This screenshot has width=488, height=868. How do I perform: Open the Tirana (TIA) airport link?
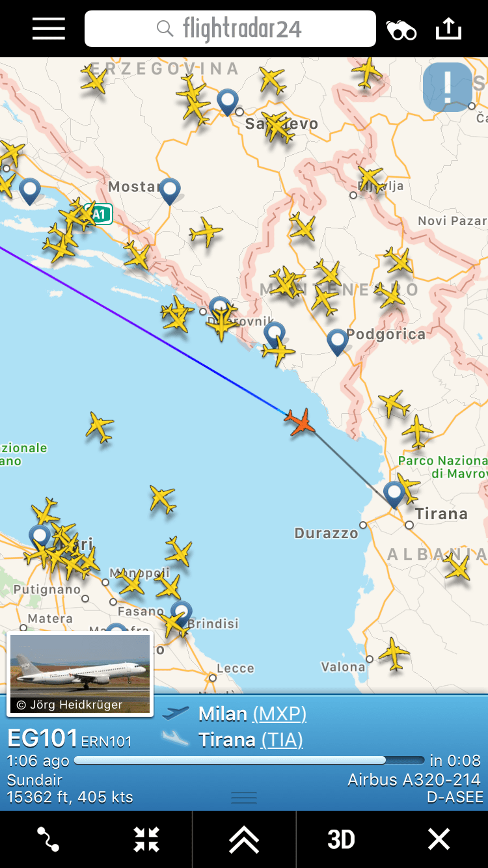click(x=251, y=740)
